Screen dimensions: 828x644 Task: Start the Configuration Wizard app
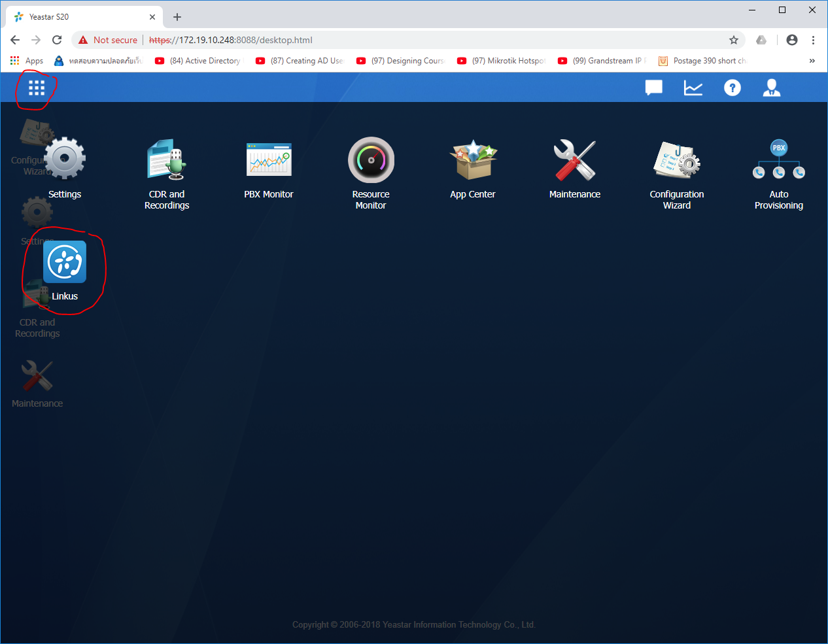[677, 160]
